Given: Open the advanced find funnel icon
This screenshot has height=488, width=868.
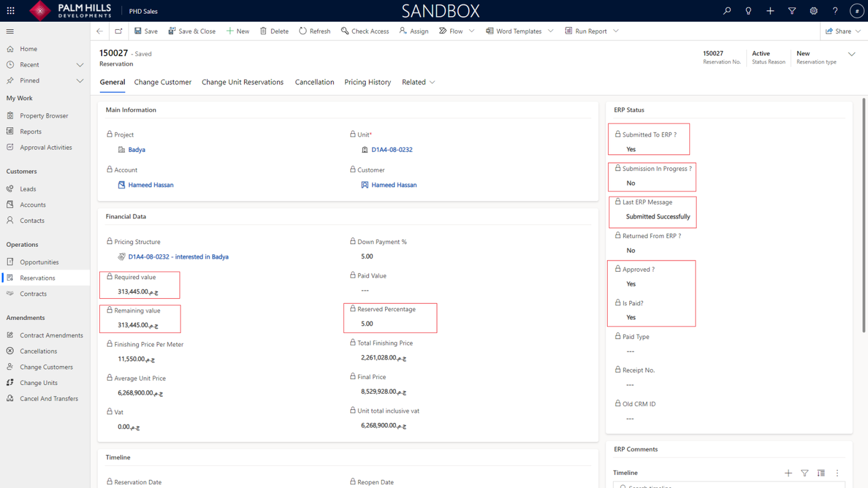Looking at the screenshot, I should click(x=792, y=11).
